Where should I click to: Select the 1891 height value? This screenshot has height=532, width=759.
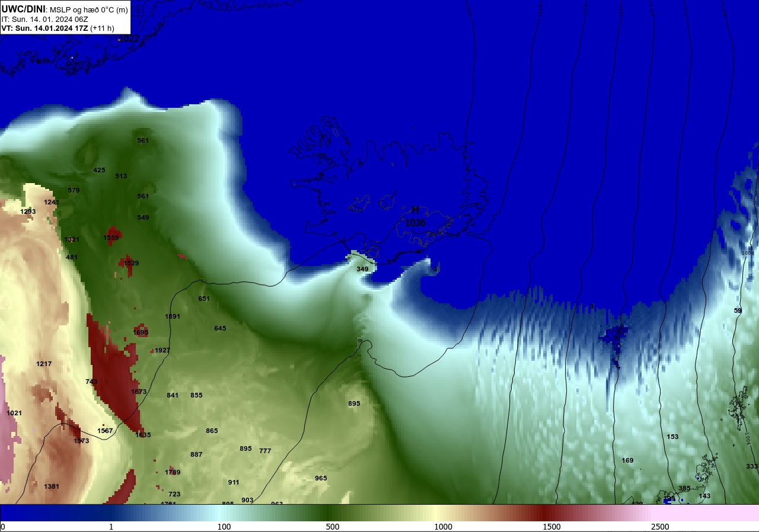coord(173,316)
